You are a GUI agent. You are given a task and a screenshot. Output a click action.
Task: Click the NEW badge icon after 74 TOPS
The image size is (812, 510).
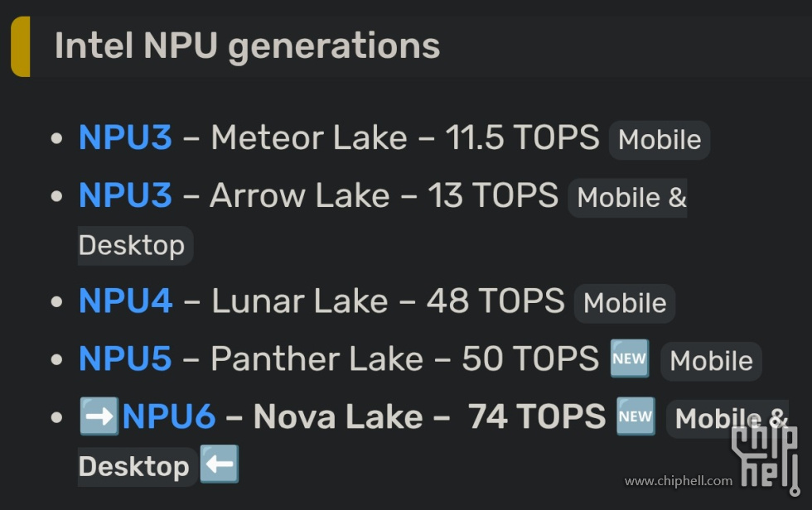[636, 416]
